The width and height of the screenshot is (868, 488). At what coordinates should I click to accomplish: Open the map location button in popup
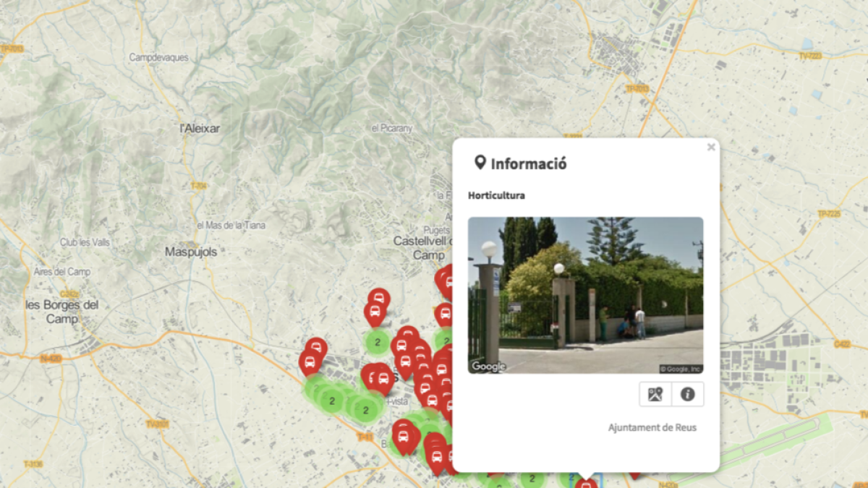pos(655,394)
